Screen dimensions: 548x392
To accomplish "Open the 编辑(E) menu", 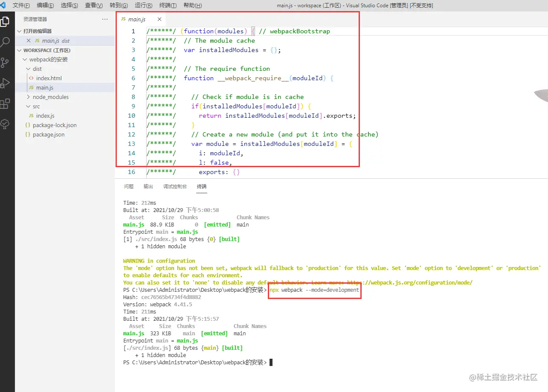I will 45,6.
